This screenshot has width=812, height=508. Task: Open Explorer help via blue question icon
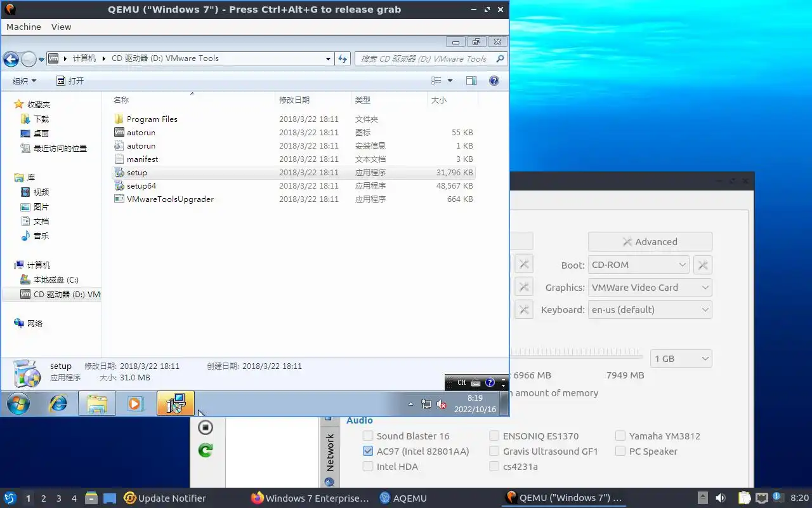494,81
